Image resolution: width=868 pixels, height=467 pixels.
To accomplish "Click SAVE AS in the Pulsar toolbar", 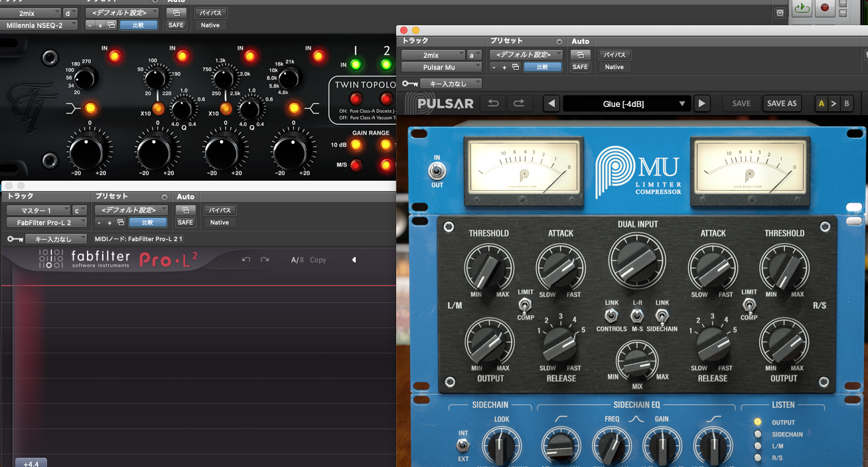I will point(781,104).
